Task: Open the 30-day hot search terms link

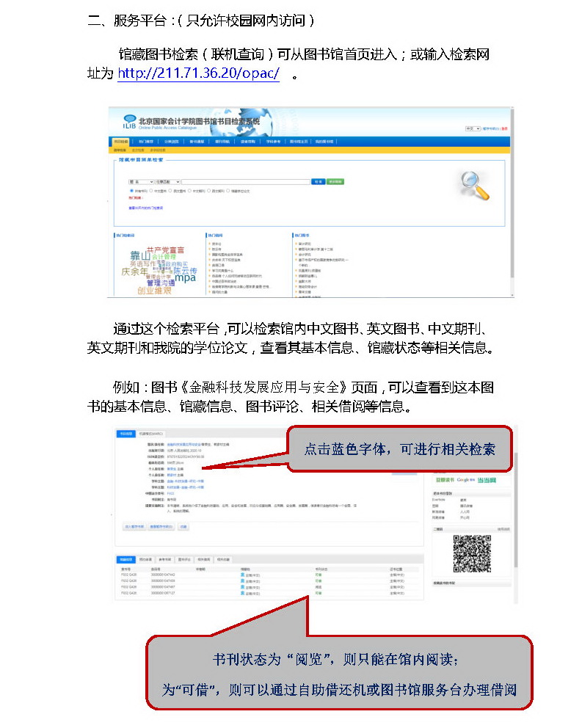Action: tap(146, 208)
